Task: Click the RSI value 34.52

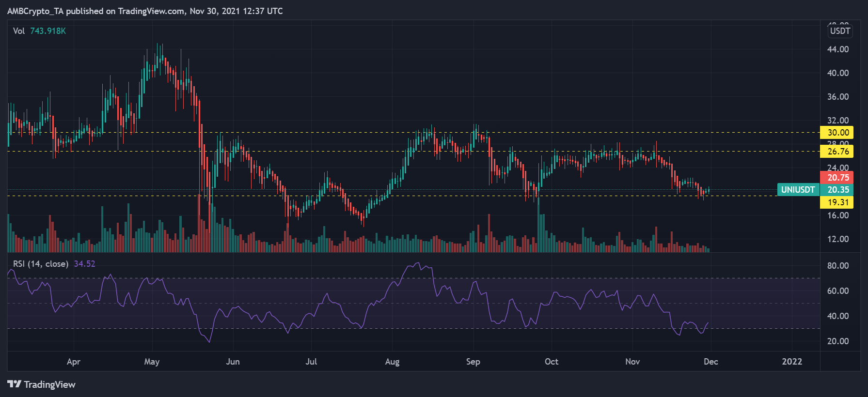Action: (84, 264)
